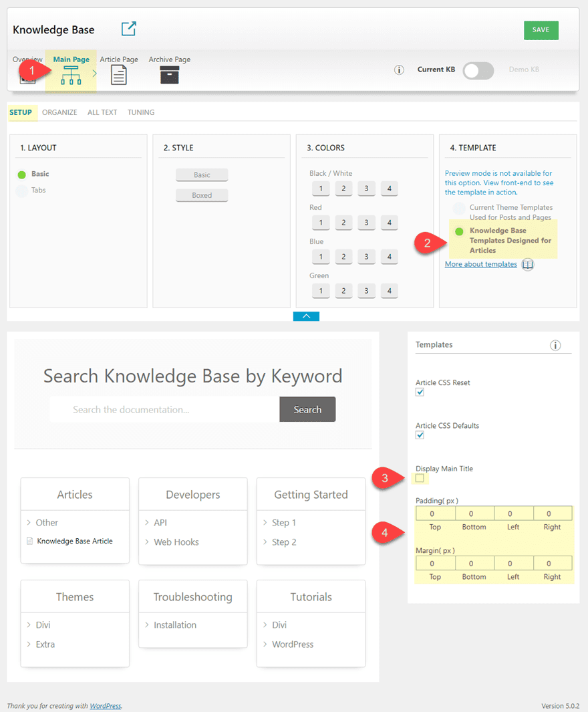Open the More about templates link
The image size is (588, 712).
click(480, 264)
